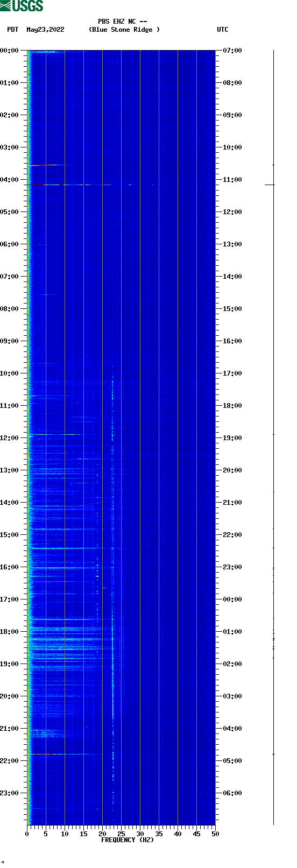Click the PDT time label '19:00'
297x868 pixels.
click(x=10, y=664)
